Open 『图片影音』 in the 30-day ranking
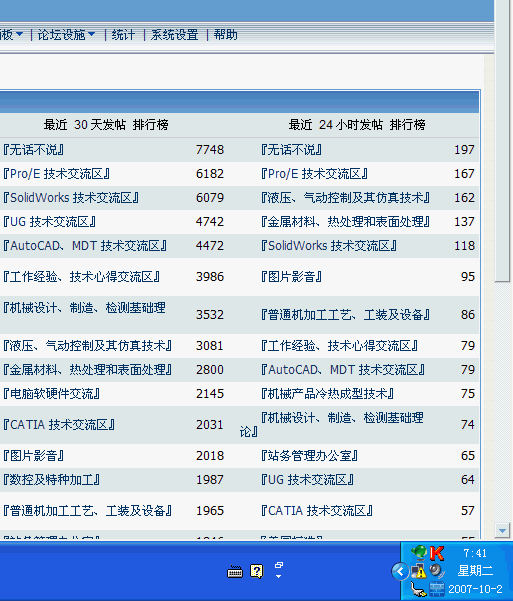 (33, 456)
